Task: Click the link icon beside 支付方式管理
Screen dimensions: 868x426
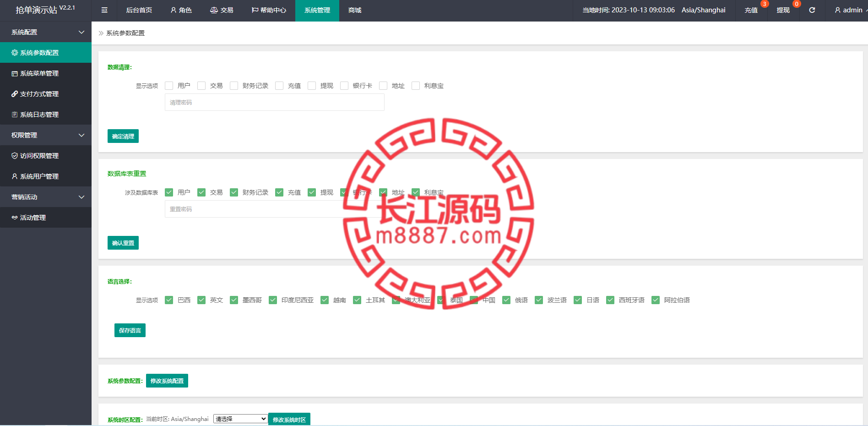Action: (x=15, y=94)
